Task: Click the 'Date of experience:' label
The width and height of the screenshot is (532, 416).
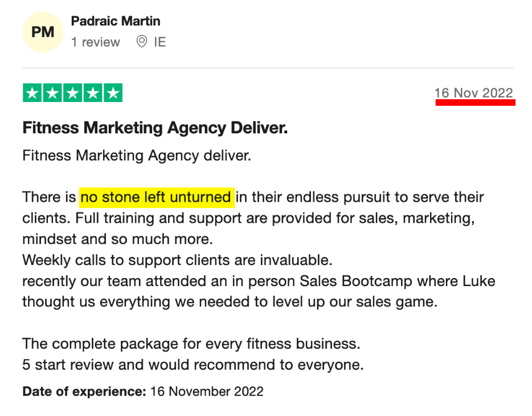Action: coord(84,391)
